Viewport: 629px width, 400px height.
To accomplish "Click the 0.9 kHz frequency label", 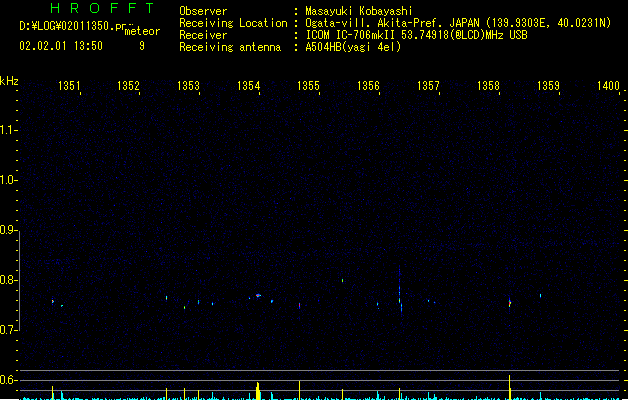I will click(8, 230).
